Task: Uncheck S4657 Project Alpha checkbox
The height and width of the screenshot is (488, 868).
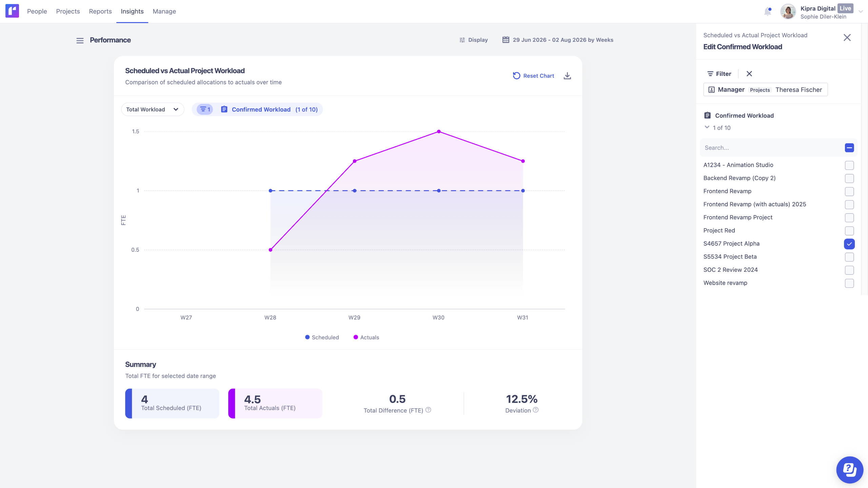Action: coord(849,244)
